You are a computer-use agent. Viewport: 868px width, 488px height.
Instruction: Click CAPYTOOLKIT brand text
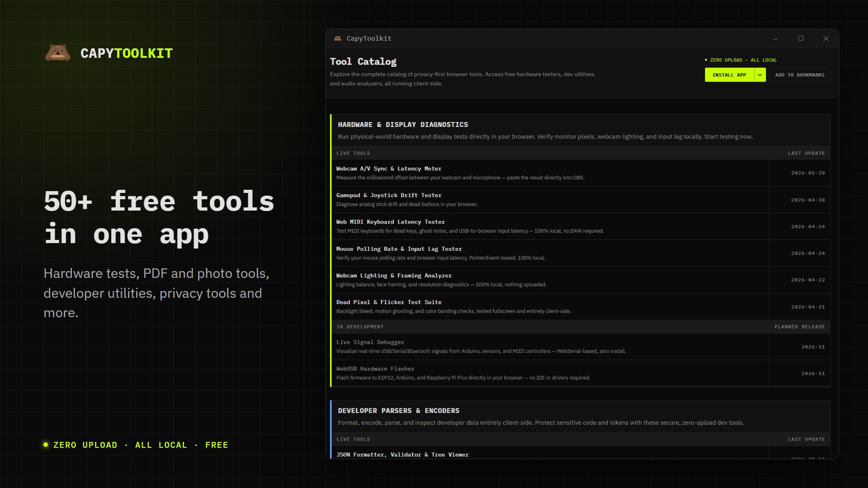click(127, 53)
